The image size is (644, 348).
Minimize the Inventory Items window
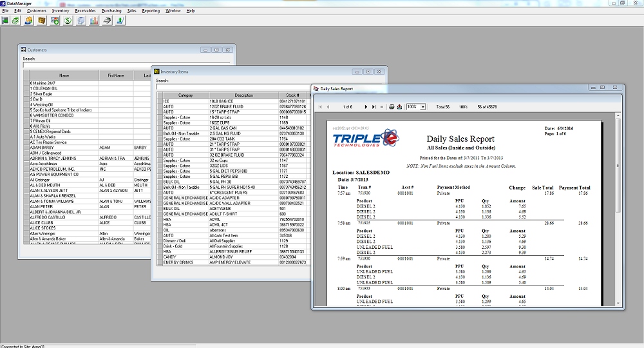coord(357,72)
